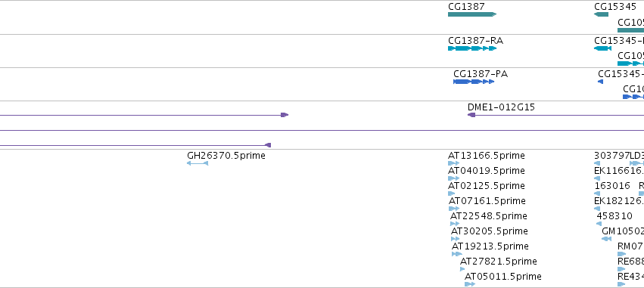Click the DME1-012G15 label
This screenshot has width=644, height=288.
(x=501, y=107)
